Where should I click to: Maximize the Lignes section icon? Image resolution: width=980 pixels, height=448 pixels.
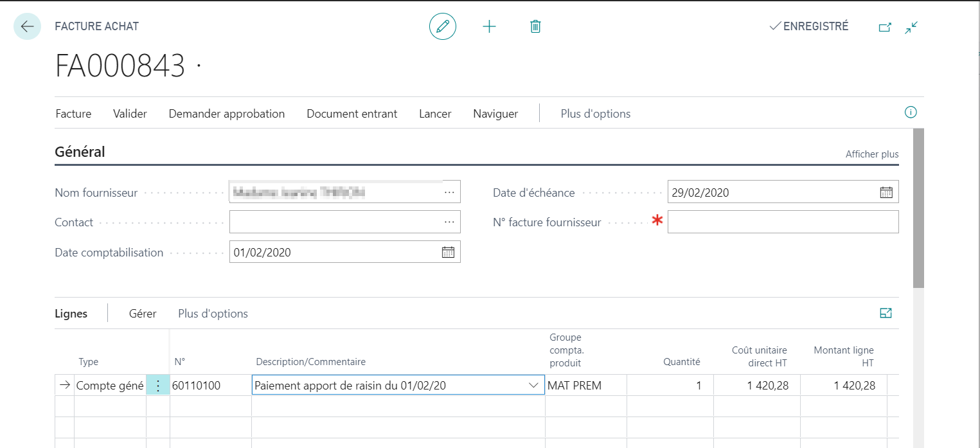pyautogui.click(x=886, y=313)
